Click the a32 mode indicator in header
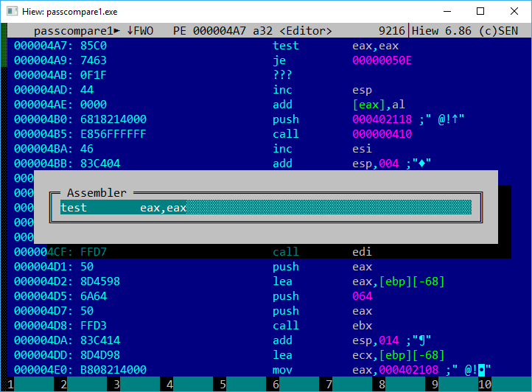532x392 pixels. pos(262,31)
